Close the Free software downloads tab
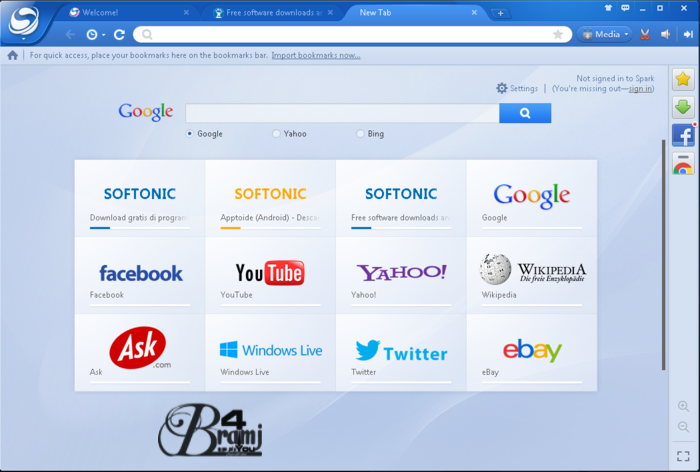Screen dimensions: 700x472 click(330, 13)
